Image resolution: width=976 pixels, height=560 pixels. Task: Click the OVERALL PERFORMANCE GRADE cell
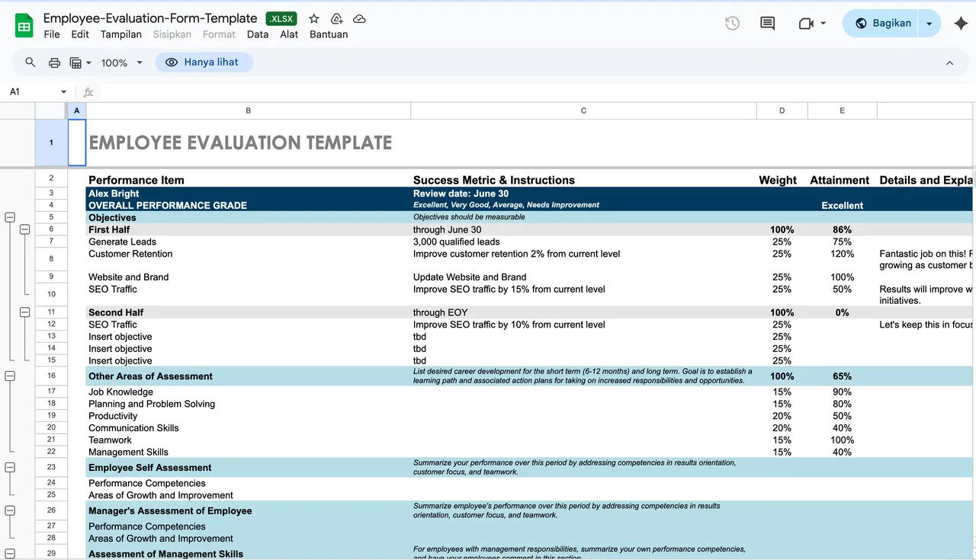[248, 206]
